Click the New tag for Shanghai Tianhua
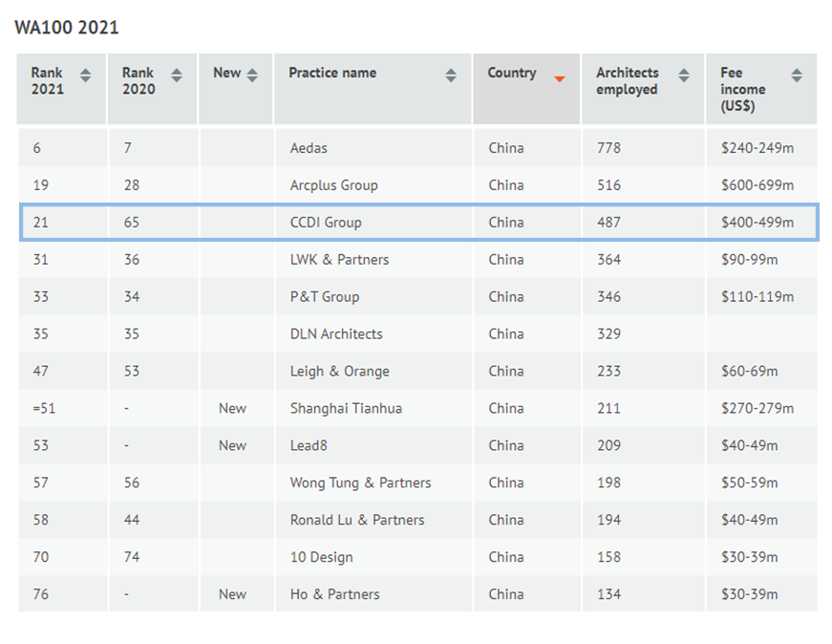The height and width of the screenshot is (644, 832). pos(232,408)
